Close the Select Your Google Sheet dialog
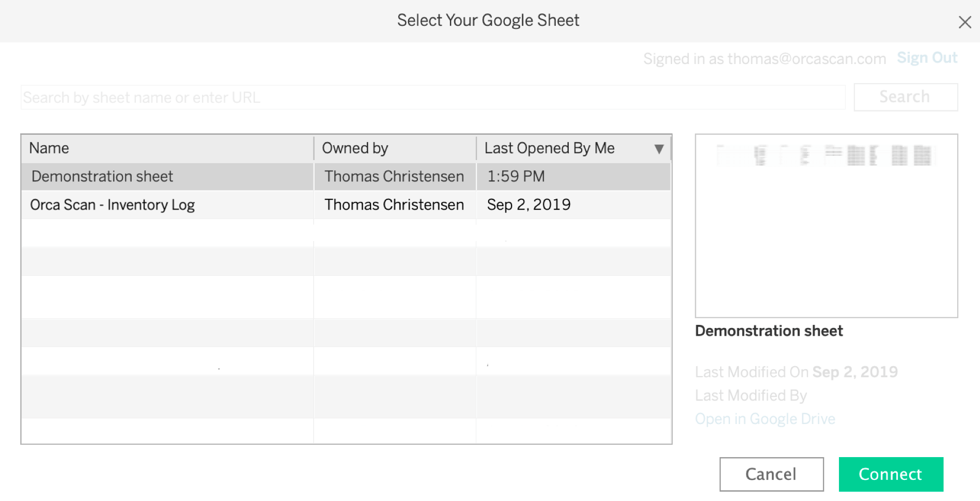The width and height of the screenshot is (980, 501). (x=965, y=22)
